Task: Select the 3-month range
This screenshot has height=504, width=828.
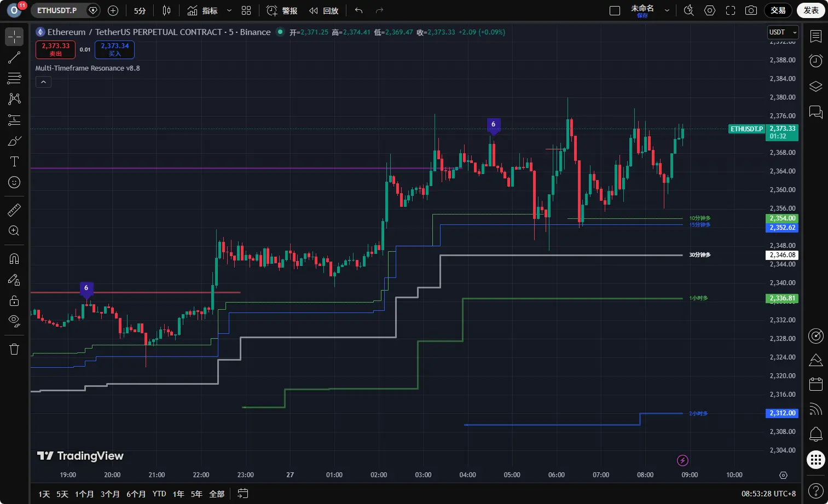Action: [110, 494]
